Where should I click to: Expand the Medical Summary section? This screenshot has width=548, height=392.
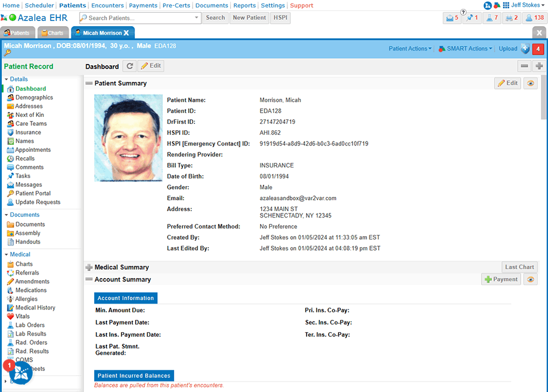click(x=89, y=268)
